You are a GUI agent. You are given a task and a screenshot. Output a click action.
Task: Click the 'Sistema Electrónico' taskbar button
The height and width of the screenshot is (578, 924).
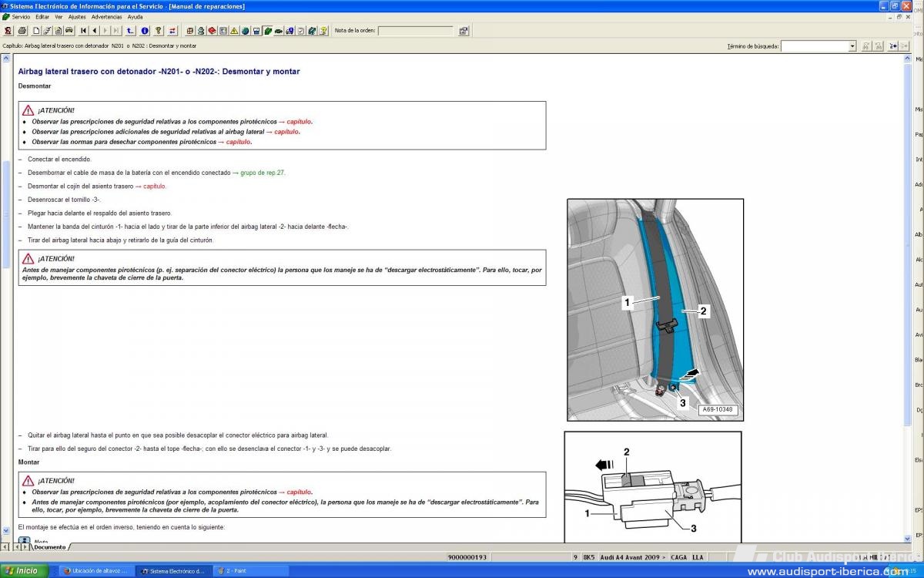tap(173, 571)
